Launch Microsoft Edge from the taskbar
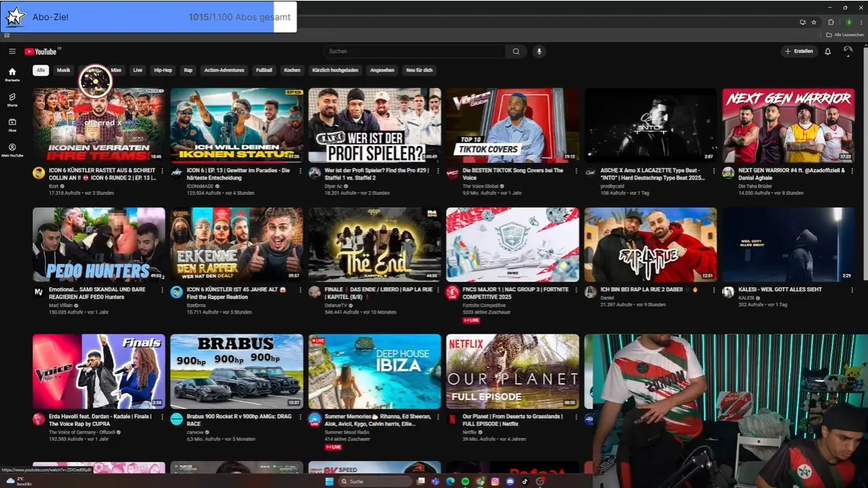The image size is (868, 488). click(x=450, y=481)
